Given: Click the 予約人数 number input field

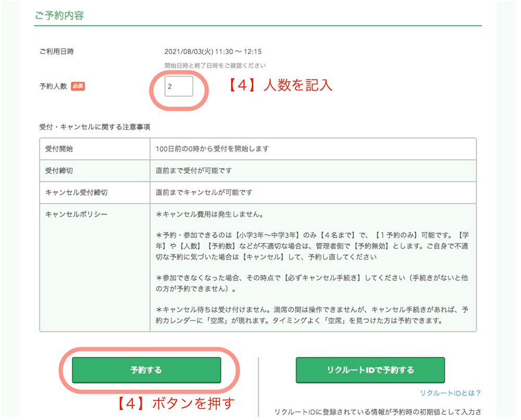Looking at the screenshot, I should click(x=179, y=87).
